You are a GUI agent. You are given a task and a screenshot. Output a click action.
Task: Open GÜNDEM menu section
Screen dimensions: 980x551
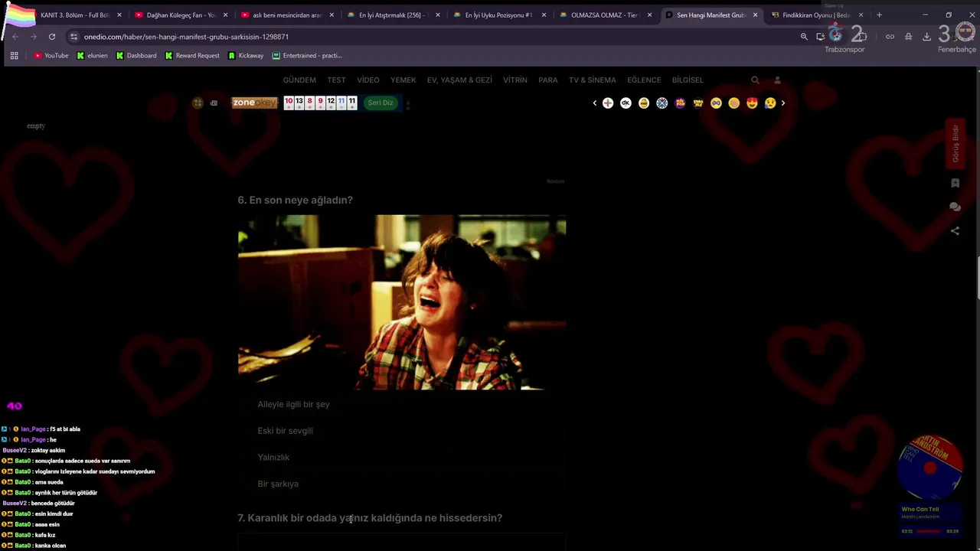point(299,80)
